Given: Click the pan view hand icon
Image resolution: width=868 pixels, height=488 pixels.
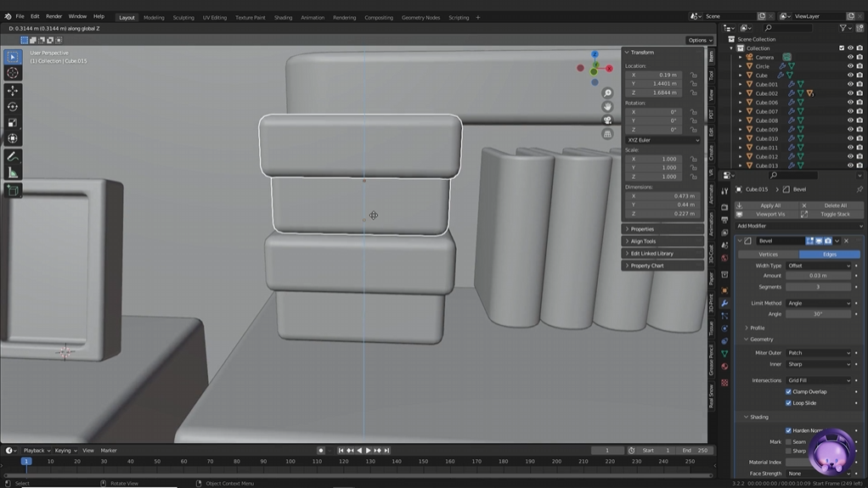Looking at the screenshot, I should pyautogui.click(x=607, y=106).
